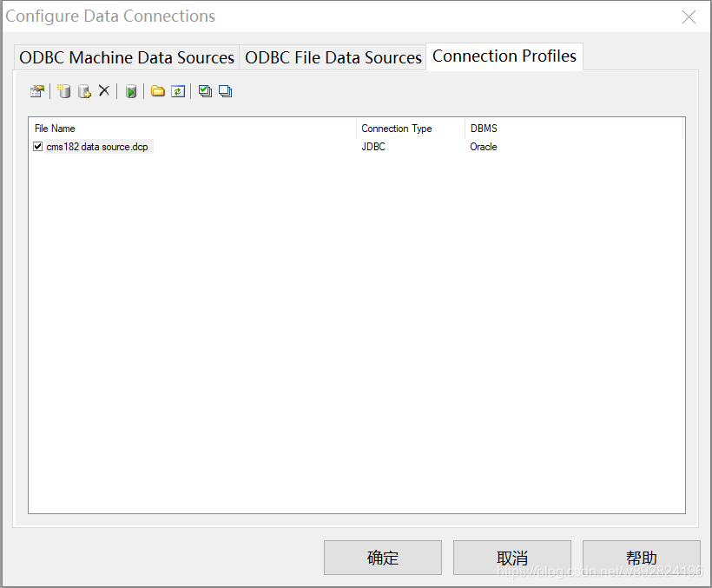Click the DBMS column header
The height and width of the screenshot is (588, 712).
[x=484, y=128]
